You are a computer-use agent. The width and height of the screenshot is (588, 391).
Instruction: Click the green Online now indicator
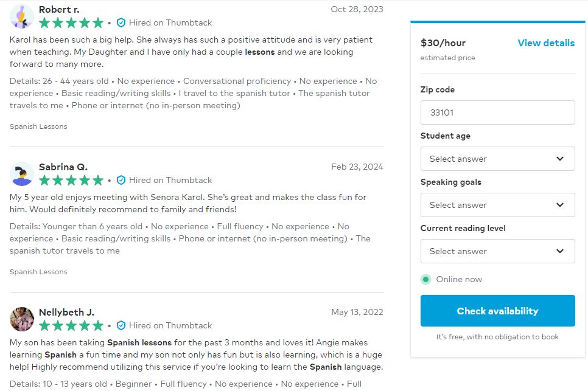(x=426, y=279)
